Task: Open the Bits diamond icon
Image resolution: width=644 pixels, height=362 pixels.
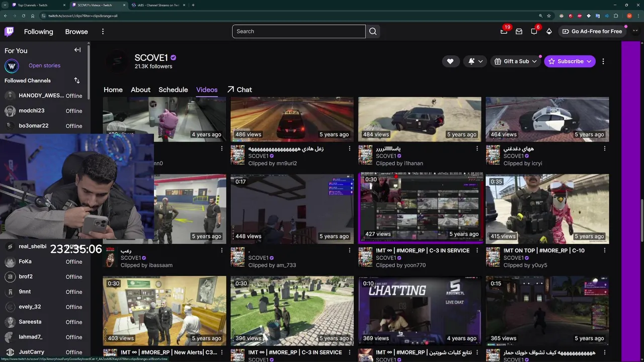Action: click(549, 31)
